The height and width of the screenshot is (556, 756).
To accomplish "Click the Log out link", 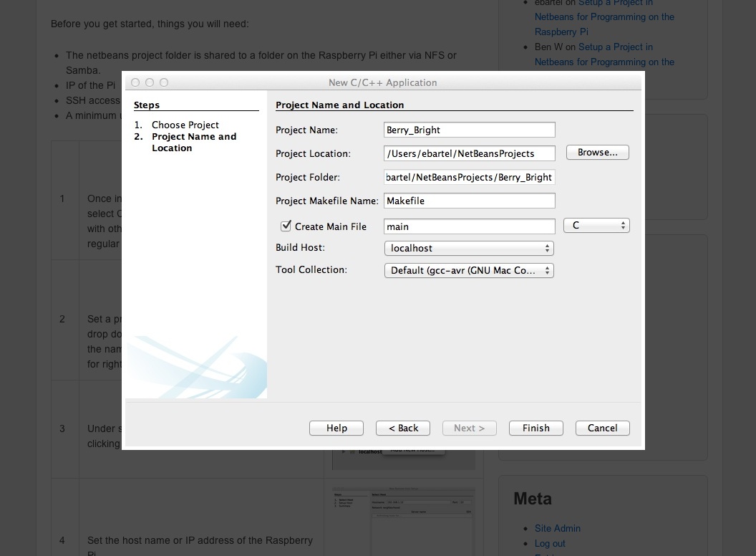I will click(550, 543).
